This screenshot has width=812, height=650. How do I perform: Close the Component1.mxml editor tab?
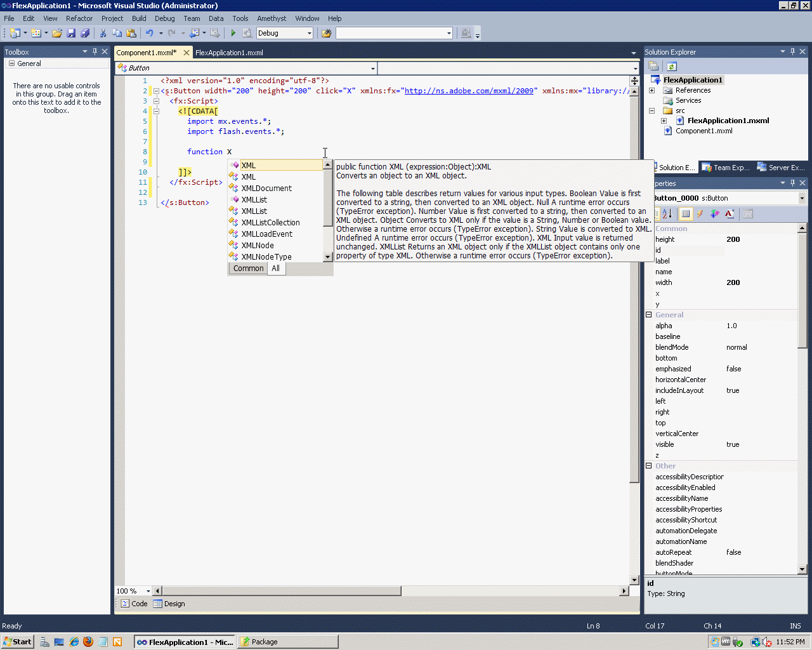click(x=187, y=53)
